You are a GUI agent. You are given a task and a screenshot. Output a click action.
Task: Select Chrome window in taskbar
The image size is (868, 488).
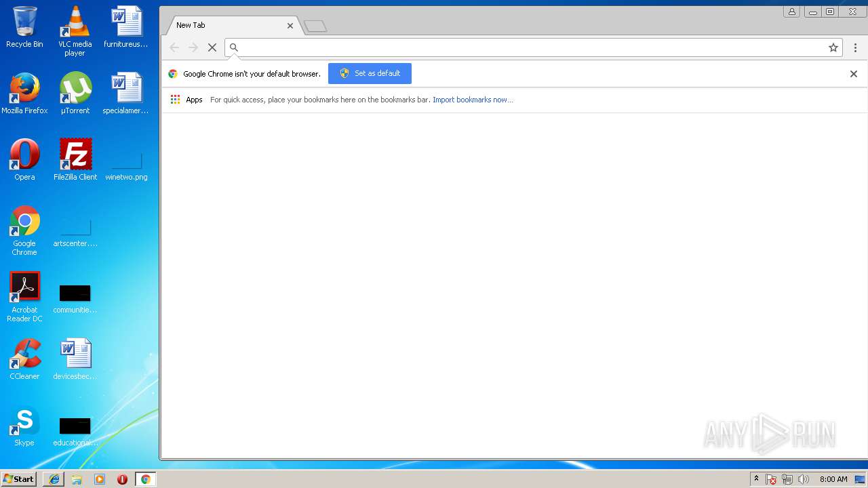coord(146,479)
